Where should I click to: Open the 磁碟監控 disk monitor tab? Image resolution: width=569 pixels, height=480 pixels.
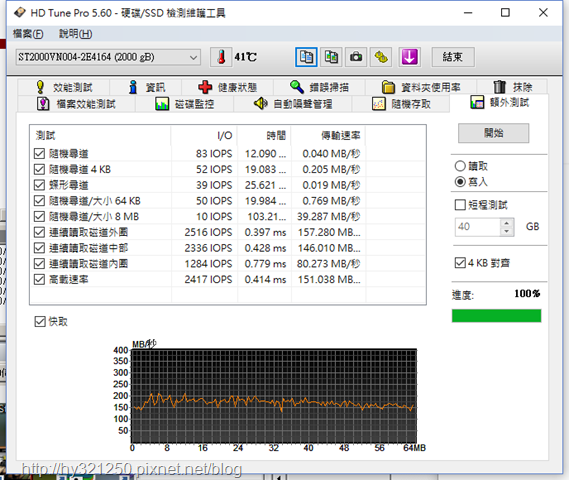click(x=184, y=104)
